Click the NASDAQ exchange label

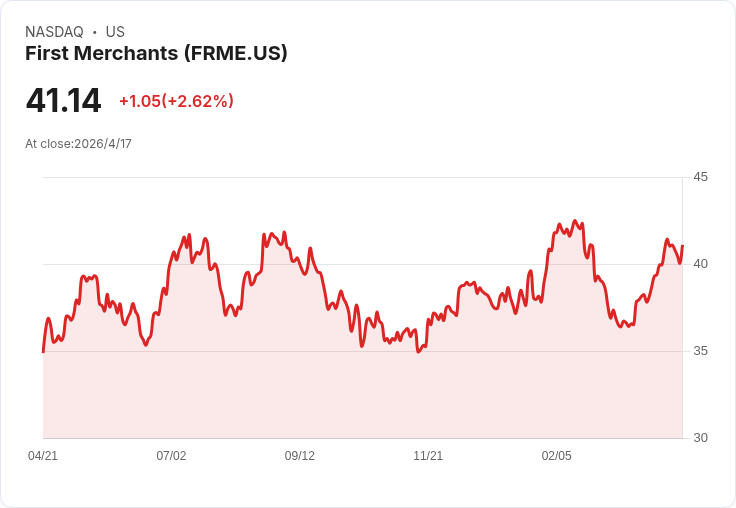pyautogui.click(x=54, y=32)
